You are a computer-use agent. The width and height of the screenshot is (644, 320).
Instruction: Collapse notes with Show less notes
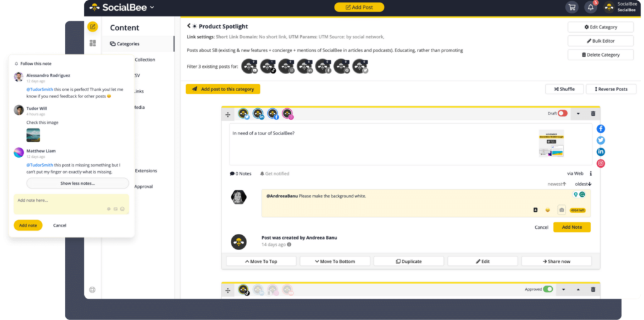(77, 183)
